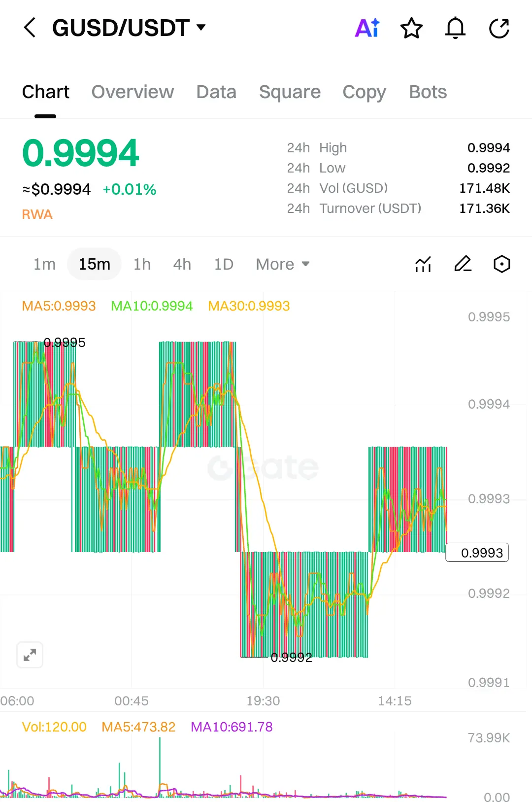Add pair to favorites with star icon
The width and height of the screenshot is (532, 802).
tap(411, 28)
